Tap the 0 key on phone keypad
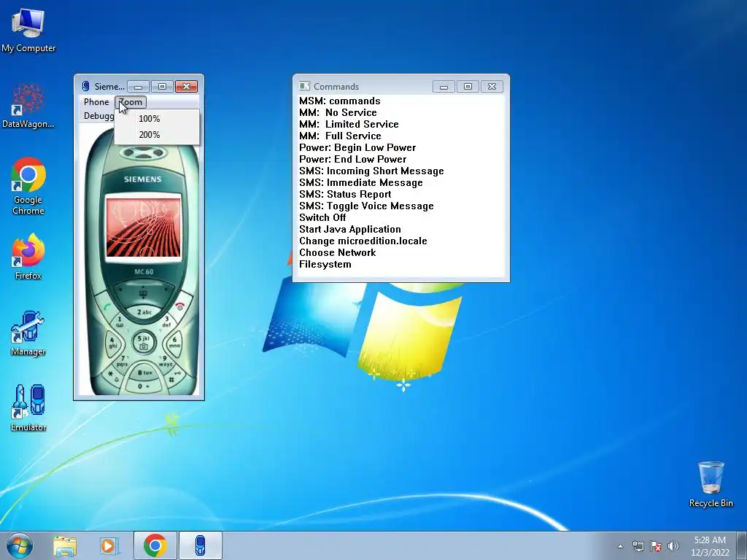This screenshot has height=560, width=747. (x=143, y=386)
